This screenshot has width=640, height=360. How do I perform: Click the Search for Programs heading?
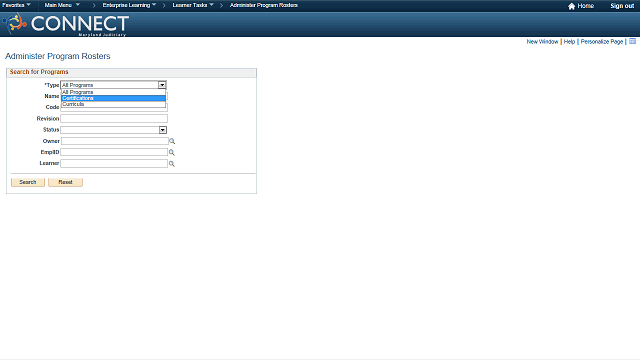click(39, 72)
